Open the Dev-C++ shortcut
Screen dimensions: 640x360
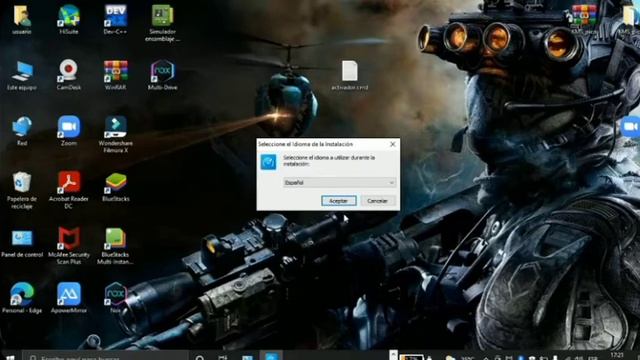click(116, 19)
